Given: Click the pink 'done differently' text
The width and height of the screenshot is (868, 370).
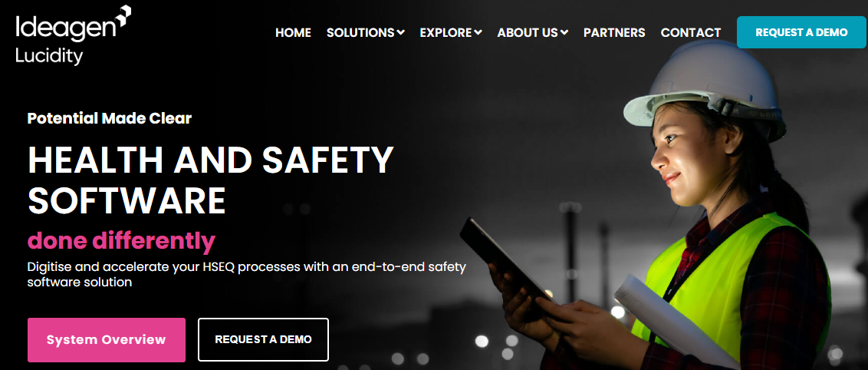Looking at the screenshot, I should pos(121,240).
